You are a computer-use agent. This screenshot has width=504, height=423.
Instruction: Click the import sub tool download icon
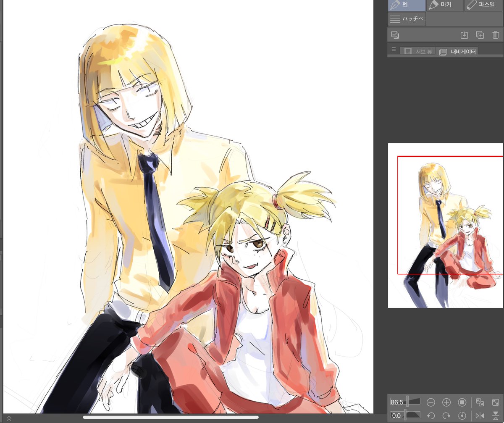[x=464, y=35]
